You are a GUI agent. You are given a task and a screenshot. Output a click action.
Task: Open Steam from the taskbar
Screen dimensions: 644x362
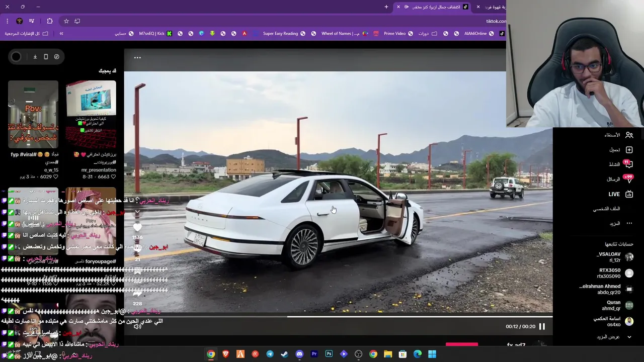tap(284, 354)
